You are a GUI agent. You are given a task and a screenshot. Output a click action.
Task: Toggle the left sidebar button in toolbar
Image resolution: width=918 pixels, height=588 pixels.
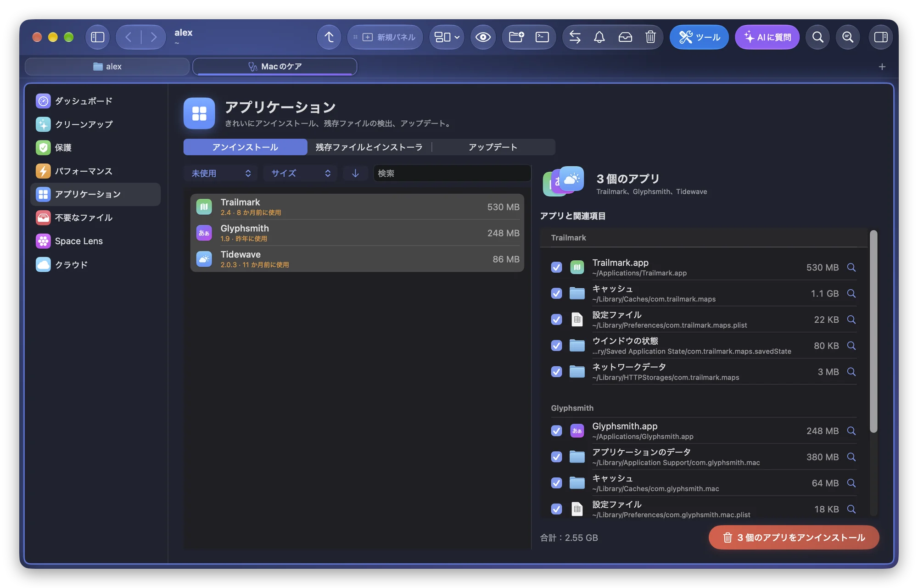pyautogui.click(x=97, y=37)
